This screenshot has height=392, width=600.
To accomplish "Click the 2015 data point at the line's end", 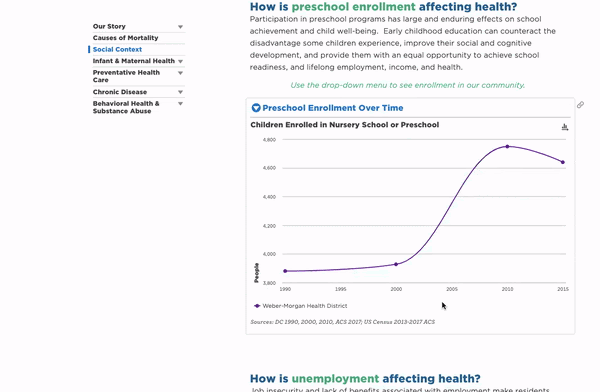I will point(563,162).
